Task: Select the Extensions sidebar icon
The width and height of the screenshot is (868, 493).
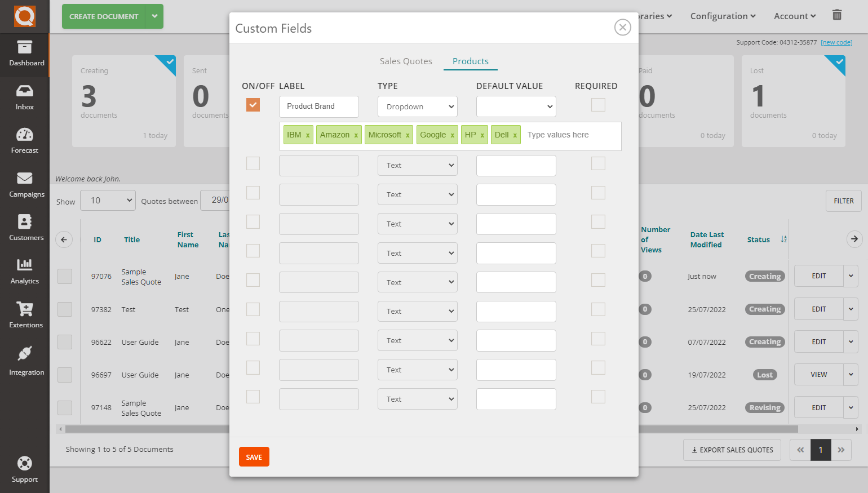Action: (24, 316)
